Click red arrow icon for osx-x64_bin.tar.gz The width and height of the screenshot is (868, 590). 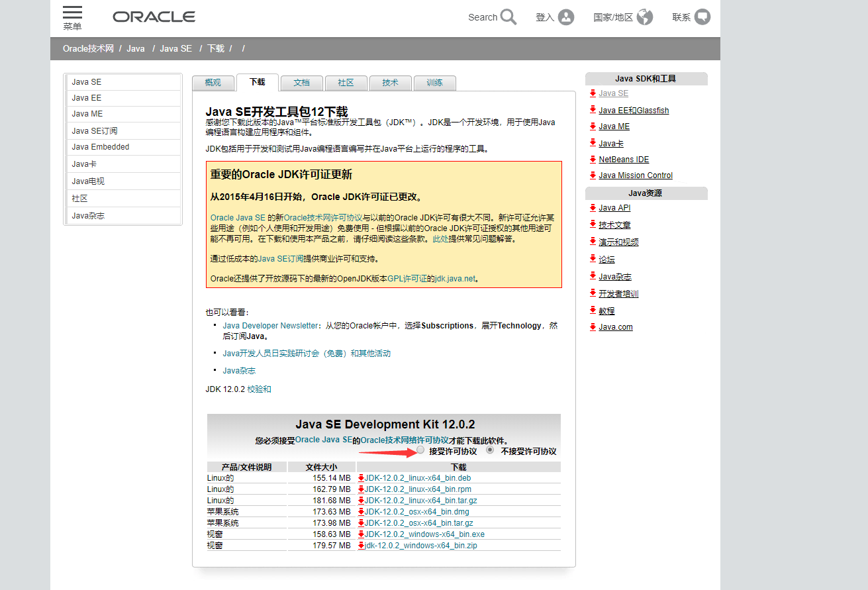tap(361, 523)
